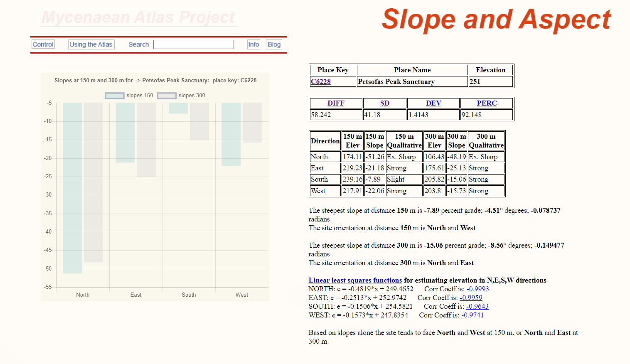Screen dimensions: 630x364
Task: Open the Using the Atlas page
Action: 91,44
